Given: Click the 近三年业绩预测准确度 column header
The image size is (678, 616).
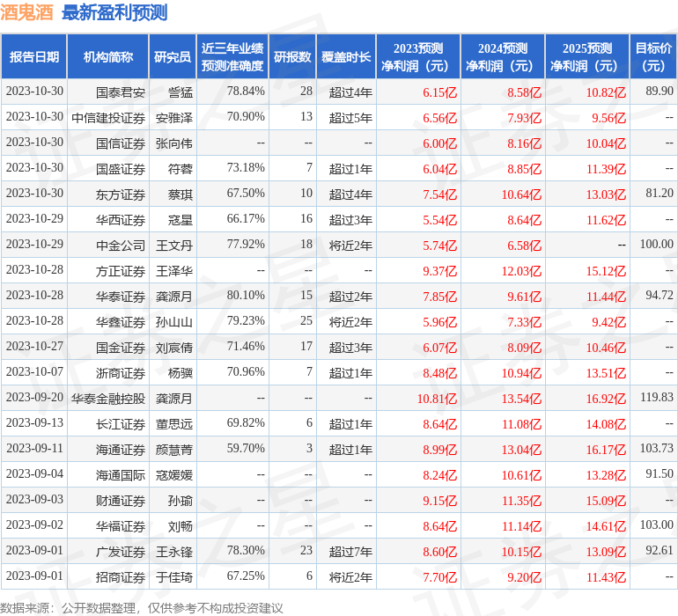Looking at the screenshot, I should pyautogui.click(x=232, y=57).
